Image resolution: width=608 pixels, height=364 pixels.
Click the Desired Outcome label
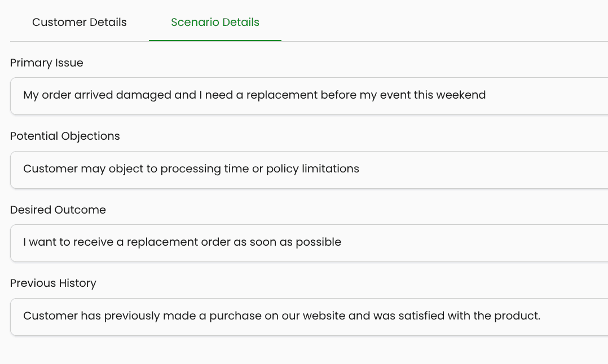pos(58,210)
